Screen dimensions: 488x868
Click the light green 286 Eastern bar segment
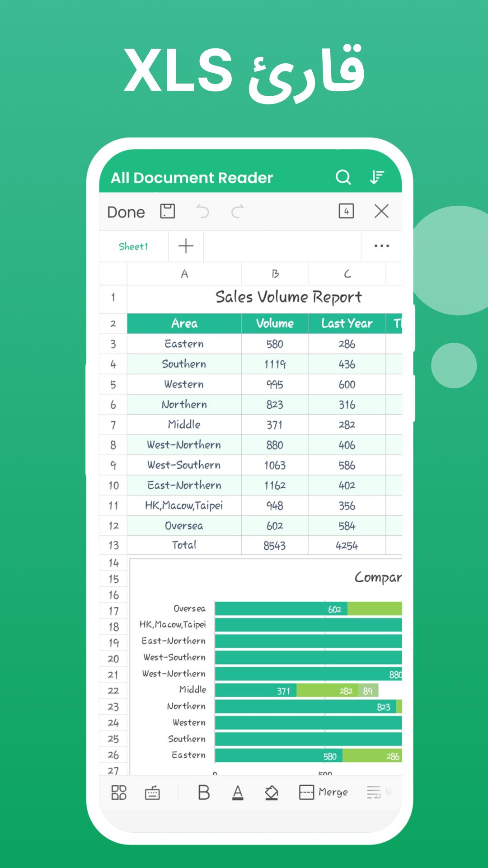(x=372, y=755)
